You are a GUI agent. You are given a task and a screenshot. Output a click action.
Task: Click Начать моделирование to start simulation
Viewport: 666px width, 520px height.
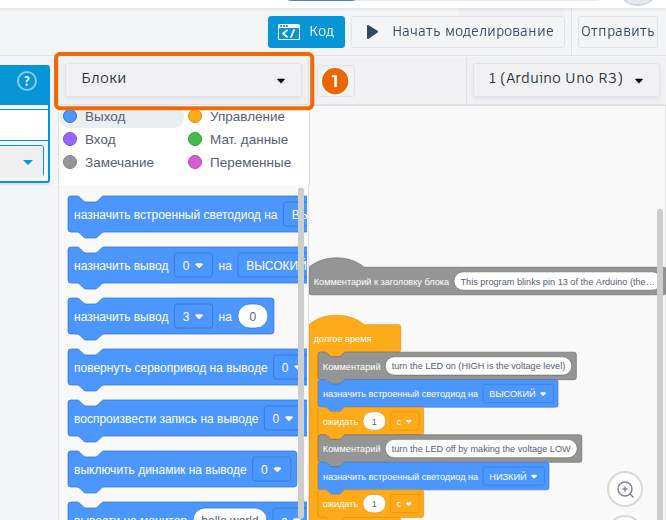pos(458,32)
